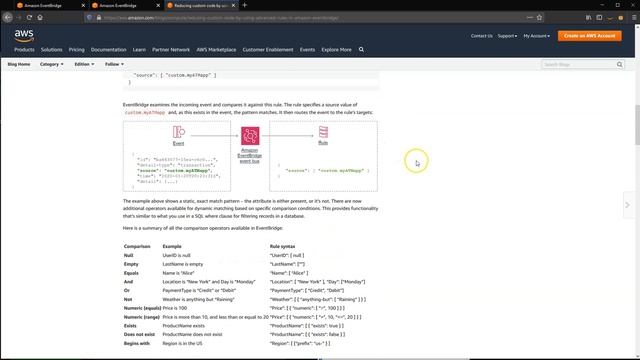
Task: Click the Event label link in diagram
Action: [x=178, y=143]
